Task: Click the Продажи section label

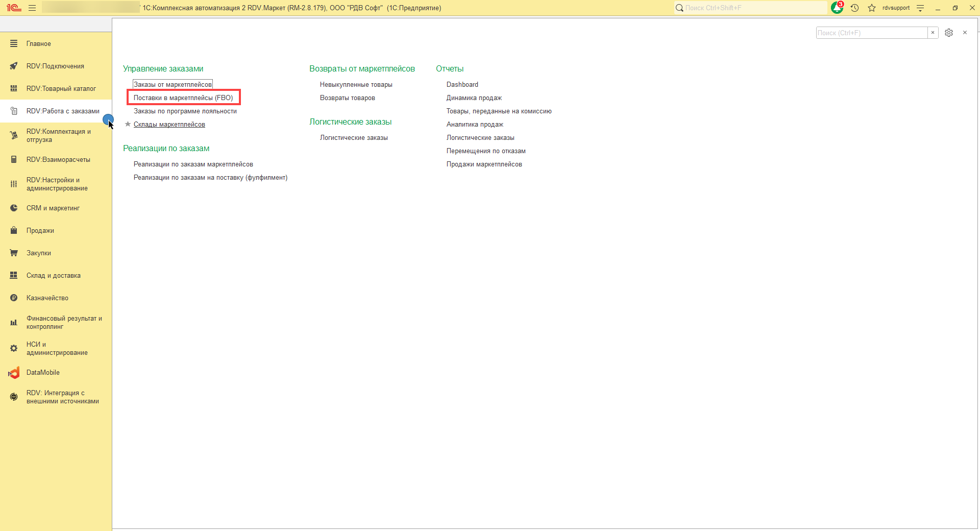Action: click(x=40, y=231)
